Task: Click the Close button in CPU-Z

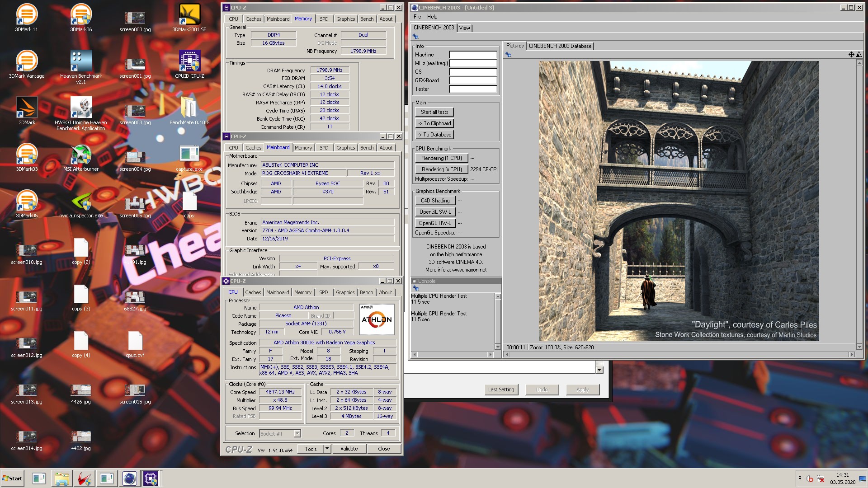Action: coord(384,449)
